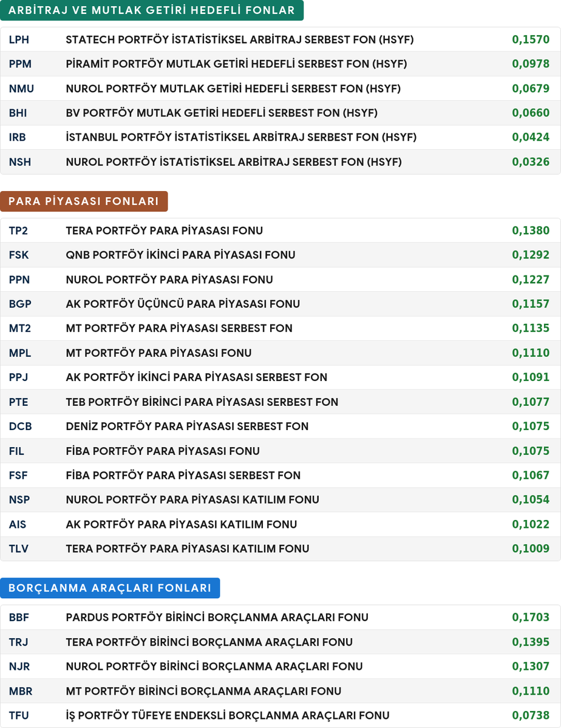
Task: Click the value 0,0679
Action: coord(531,89)
